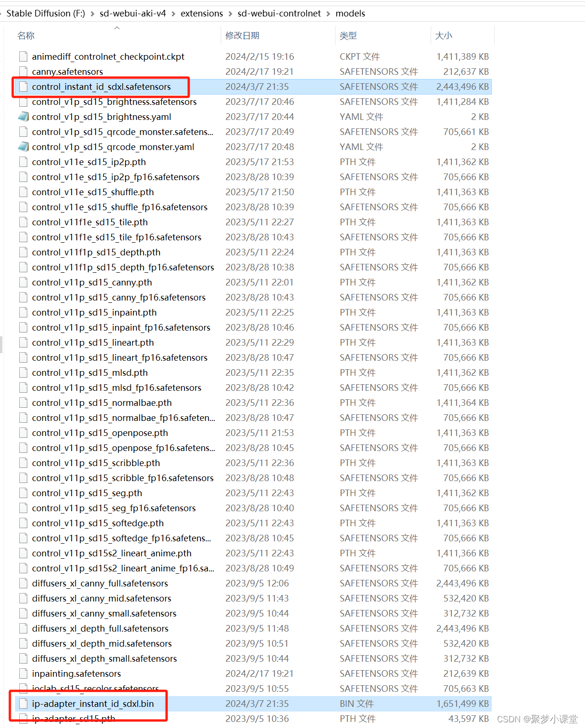Click the file icon of diffusers_xl_canny_small.safetensors
Image resolution: width=585 pixels, height=728 pixels.
click(23, 613)
